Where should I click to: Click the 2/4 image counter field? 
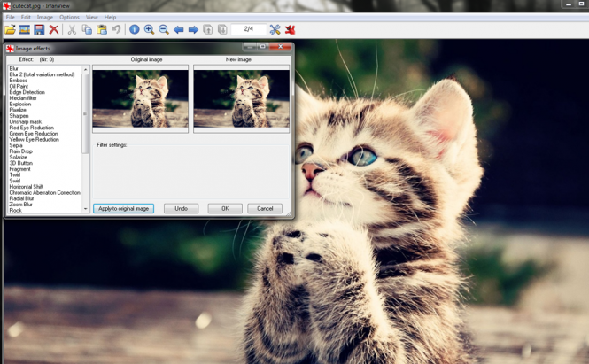point(249,29)
